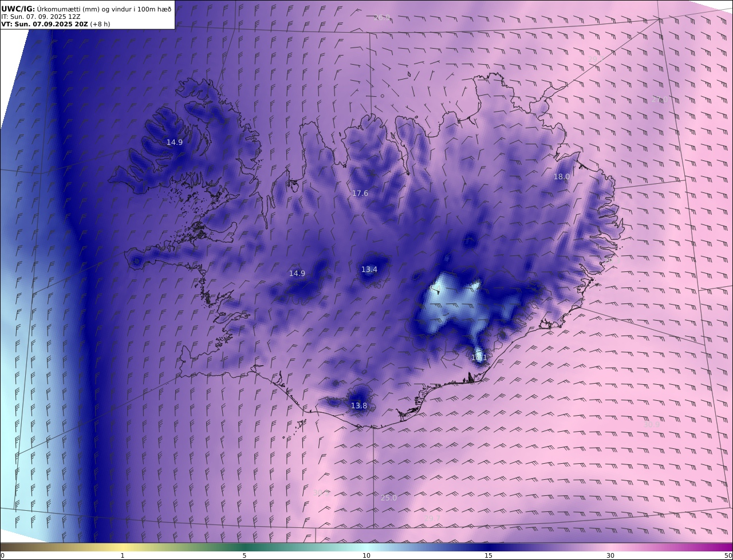The image size is (733, 560).
Task: Pick the dark blue colorbar segment above 15
Action: coord(488,547)
